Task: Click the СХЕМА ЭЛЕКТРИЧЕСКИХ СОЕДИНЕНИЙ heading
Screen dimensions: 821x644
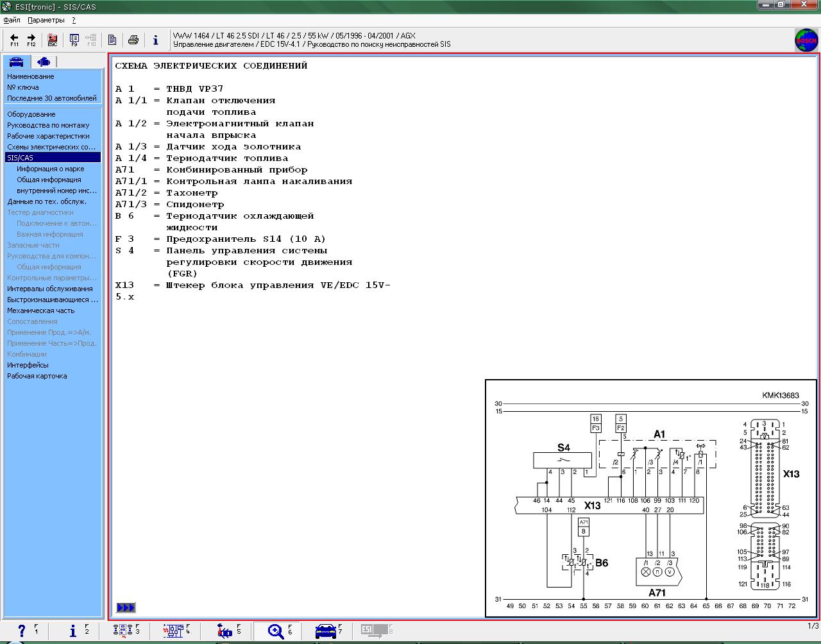Action: click(x=211, y=65)
